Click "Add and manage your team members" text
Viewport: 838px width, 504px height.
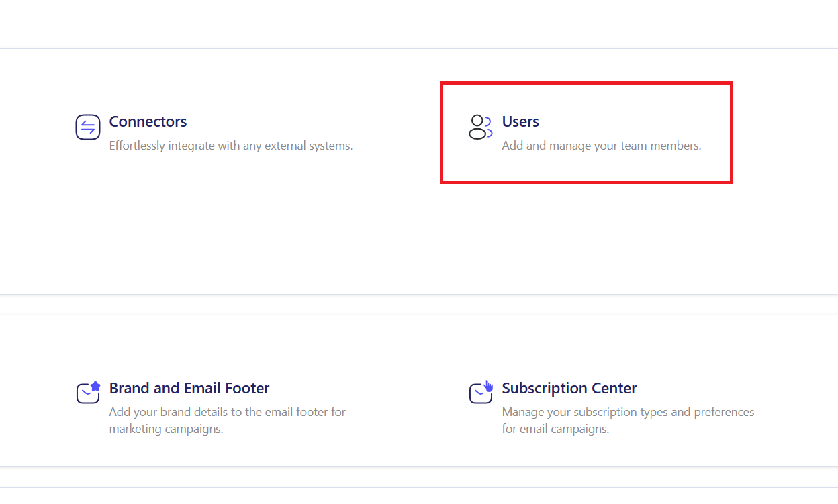click(601, 146)
